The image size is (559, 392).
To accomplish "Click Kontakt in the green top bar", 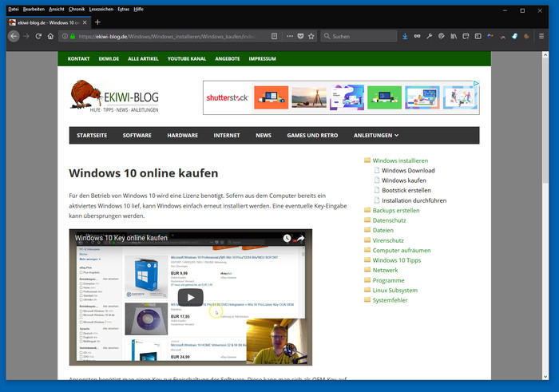I will point(78,59).
